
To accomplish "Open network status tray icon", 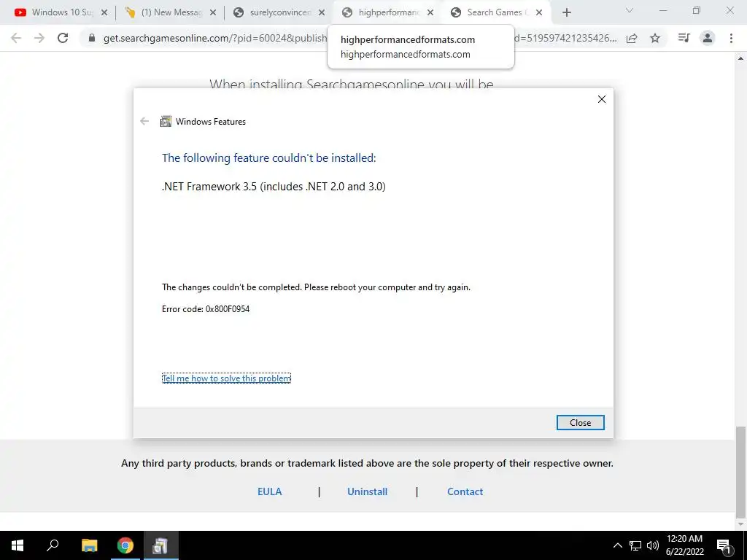I will [x=635, y=545].
